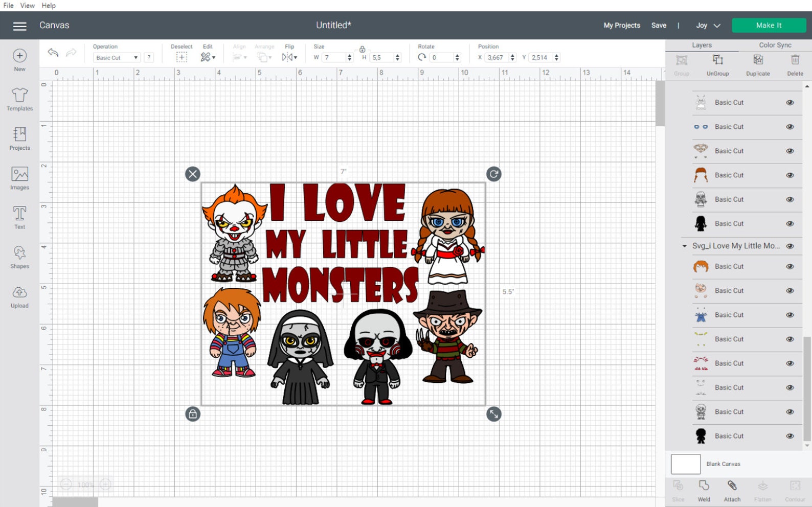Click the canvas horizontal scrollbar
The image size is (812, 507).
(x=75, y=503)
